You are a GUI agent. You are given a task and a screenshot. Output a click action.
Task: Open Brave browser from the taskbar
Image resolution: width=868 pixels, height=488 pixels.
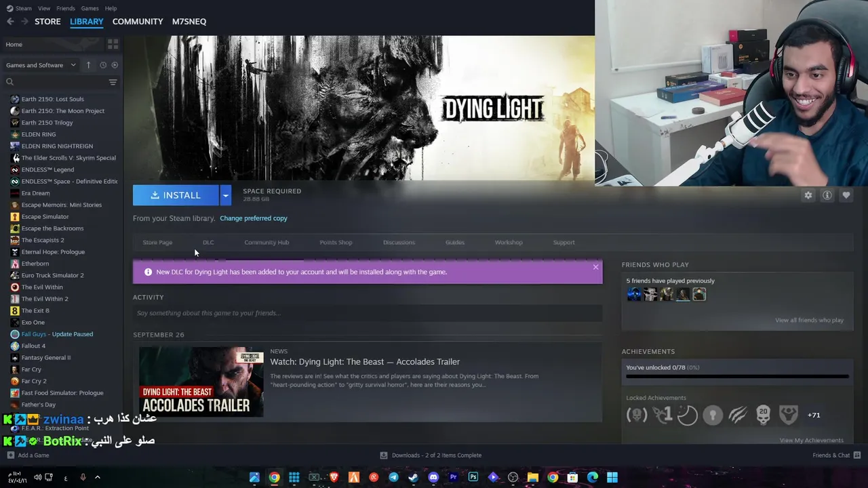pos(334,477)
